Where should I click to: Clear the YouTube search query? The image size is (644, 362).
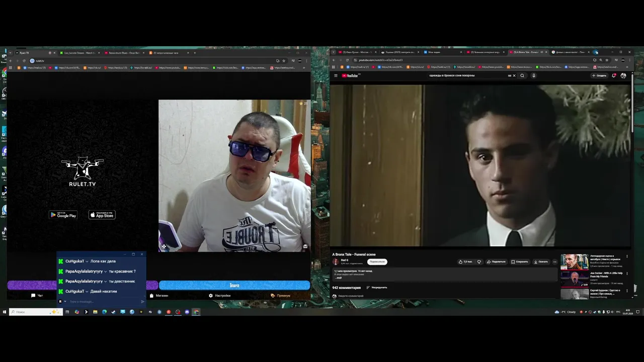click(514, 75)
